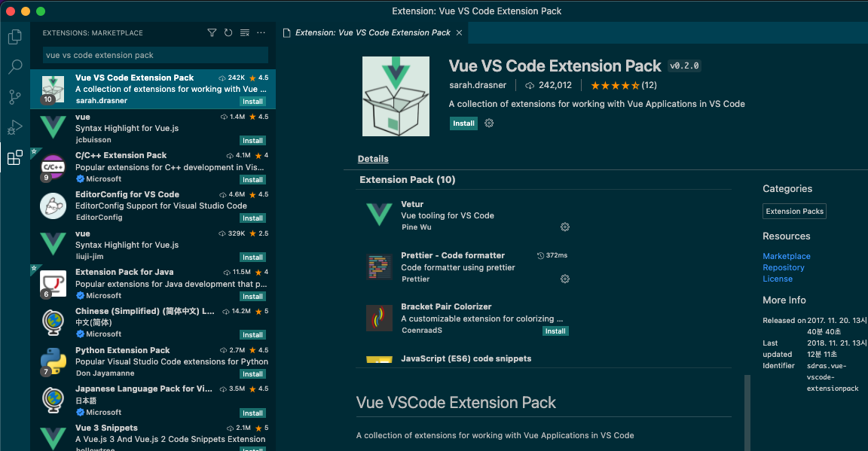Open the Source Control view
Viewport: 868px width, 451px height.
[15, 97]
